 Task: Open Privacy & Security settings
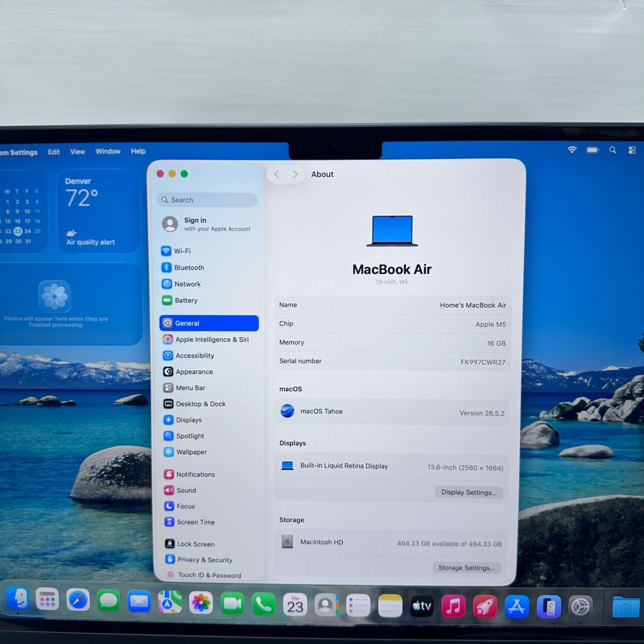210,559
